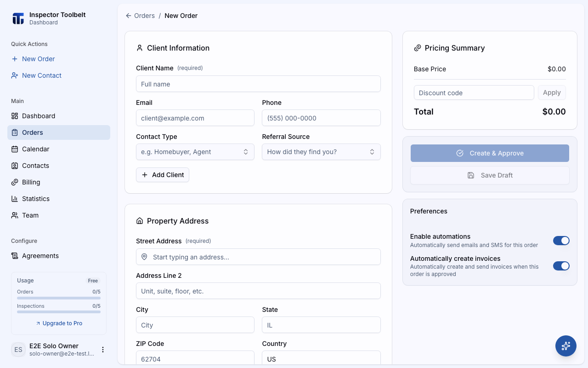Toggle the Enable automations switch

point(561,241)
